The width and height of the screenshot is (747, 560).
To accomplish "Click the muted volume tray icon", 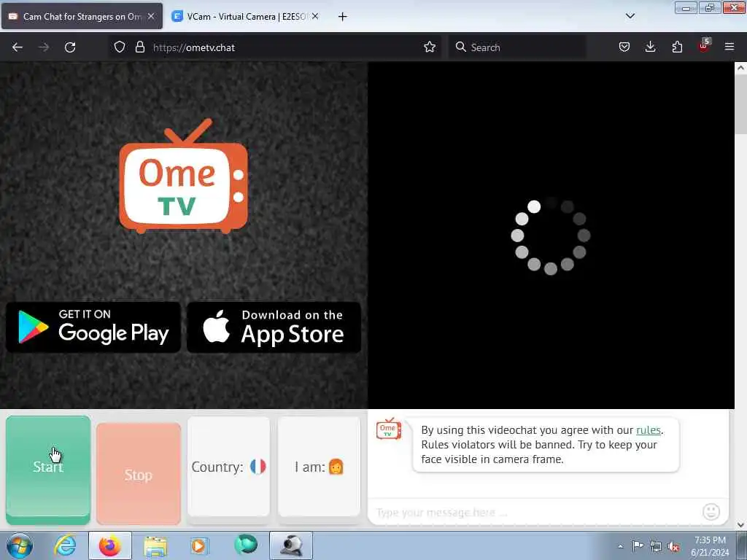I will point(673,547).
